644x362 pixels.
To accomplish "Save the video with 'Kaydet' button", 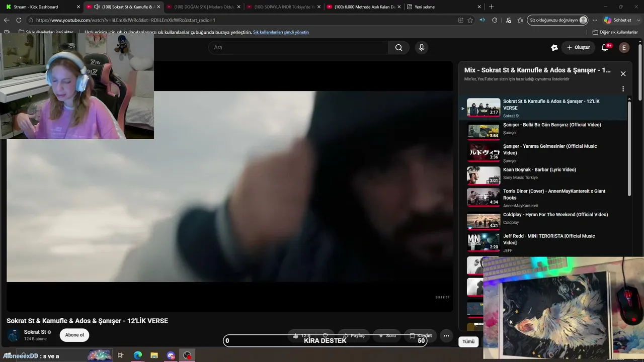I will click(x=421, y=335).
